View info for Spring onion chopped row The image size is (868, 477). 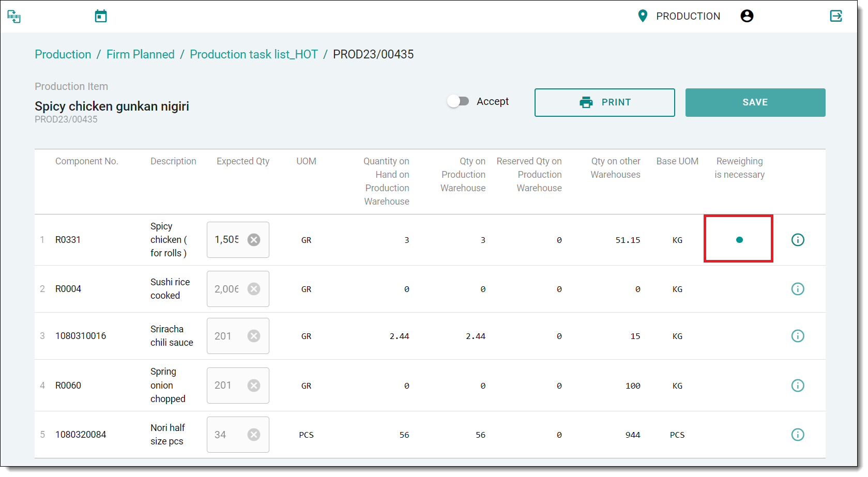[798, 386]
